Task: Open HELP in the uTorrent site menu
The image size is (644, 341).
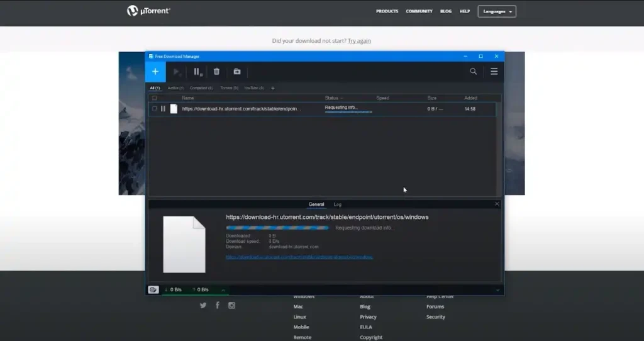Action: click(465, 11)
